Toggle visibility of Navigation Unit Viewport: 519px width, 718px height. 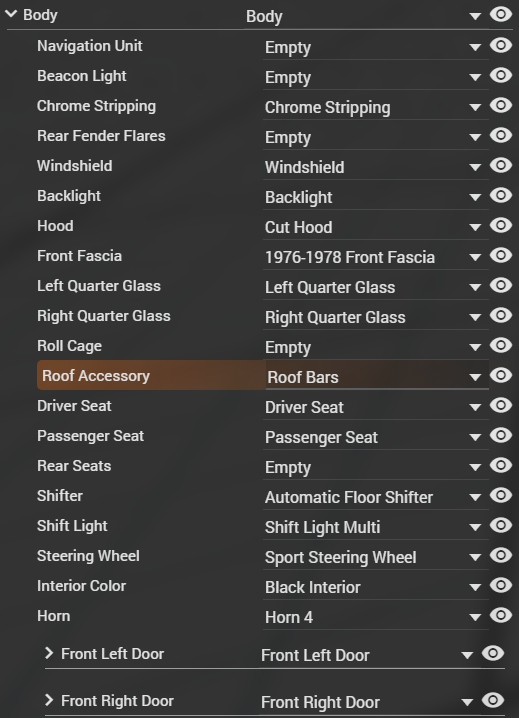pos(500,45)
